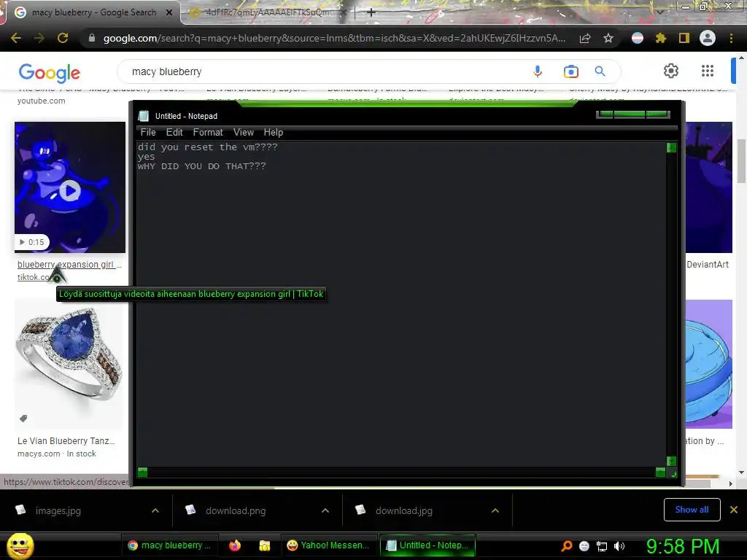747x560 pixels.
Task: Click Notepad horizontal scrollbar right arrow
Action: coord(660,472)
